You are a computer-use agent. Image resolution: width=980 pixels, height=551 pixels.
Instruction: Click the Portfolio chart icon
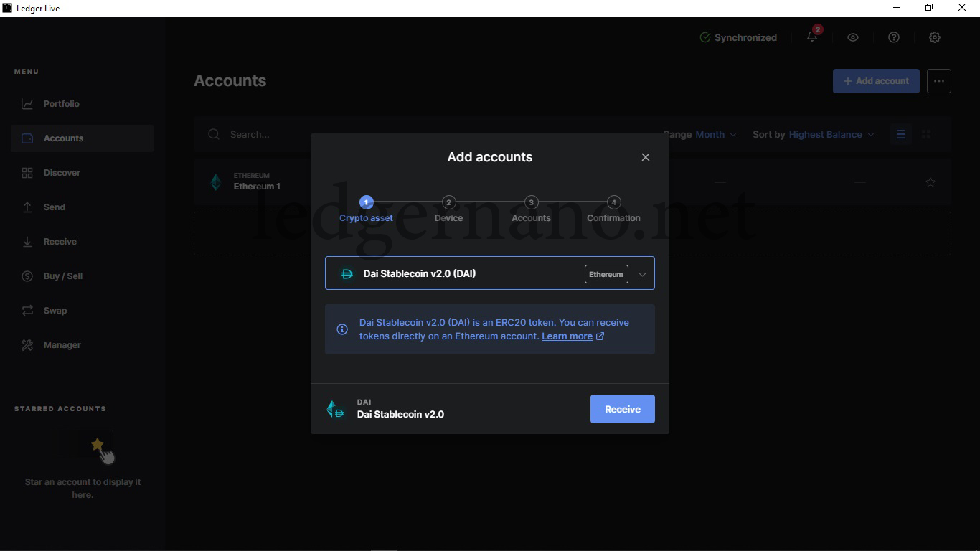click(27, 104)
